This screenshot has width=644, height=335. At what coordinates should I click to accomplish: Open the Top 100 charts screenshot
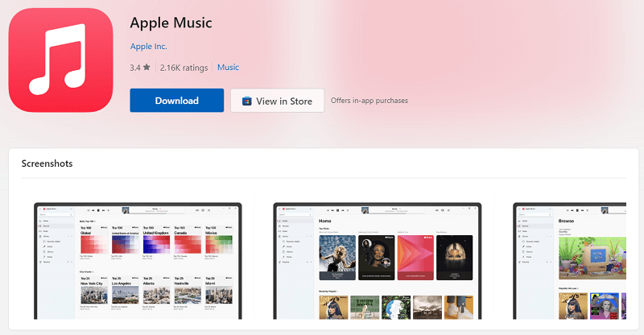[x=137, y=262]
